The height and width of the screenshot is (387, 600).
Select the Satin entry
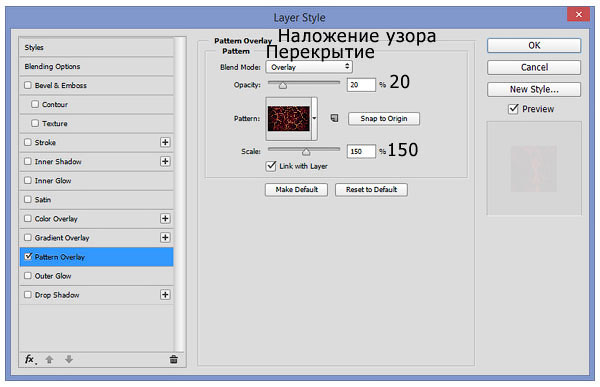[96, 200]
